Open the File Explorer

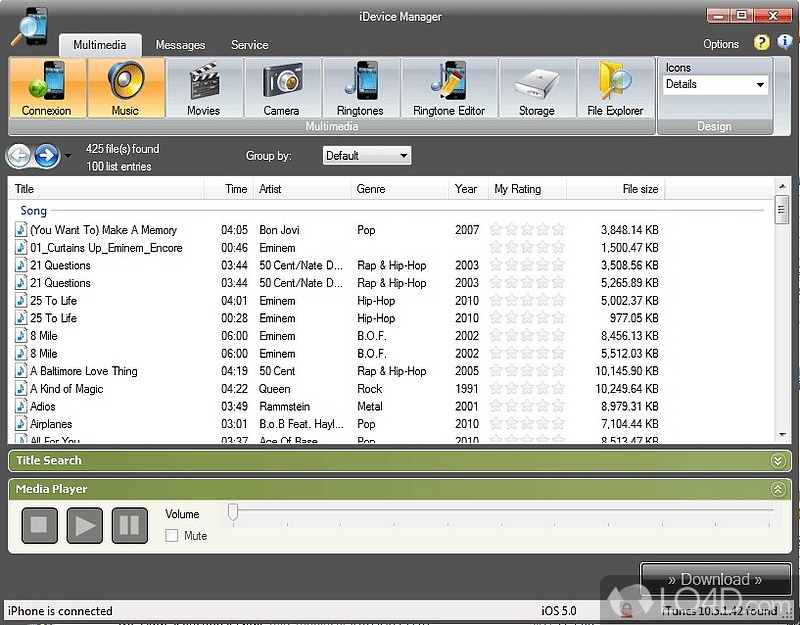(615, 88)
